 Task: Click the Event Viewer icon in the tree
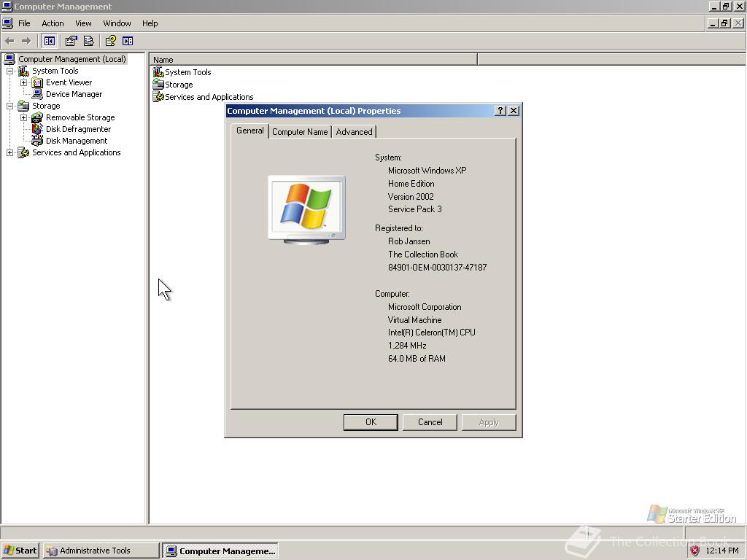click(37, 83)
